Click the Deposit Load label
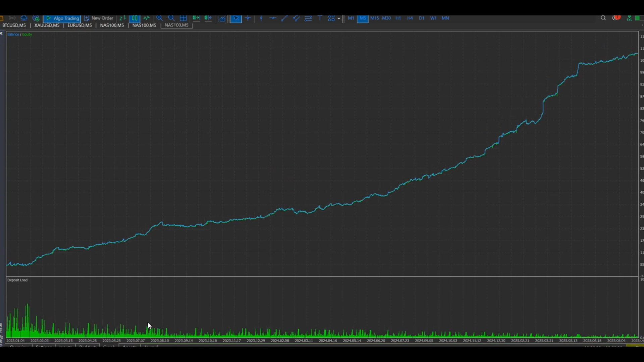Screen dimensions: 644x362 click(x=17, y=280)
